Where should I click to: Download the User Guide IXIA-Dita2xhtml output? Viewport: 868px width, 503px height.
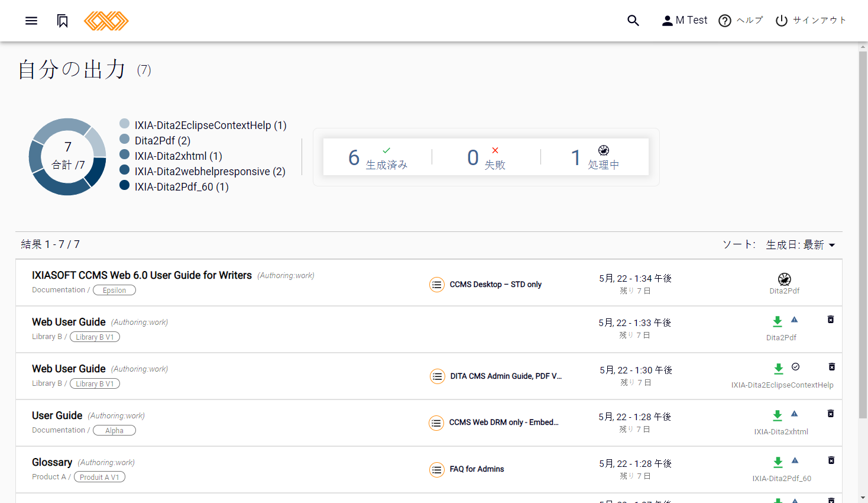click(778, 415)
